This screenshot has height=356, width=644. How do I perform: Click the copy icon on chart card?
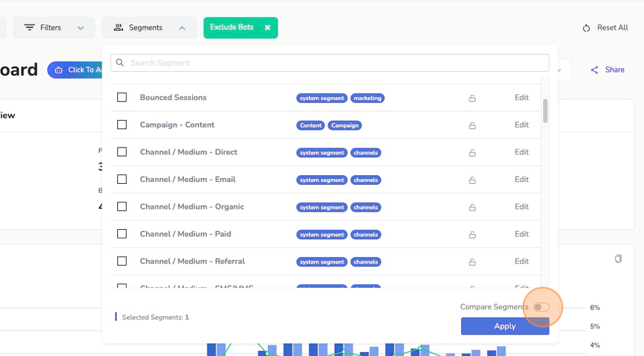coord(618,259)
